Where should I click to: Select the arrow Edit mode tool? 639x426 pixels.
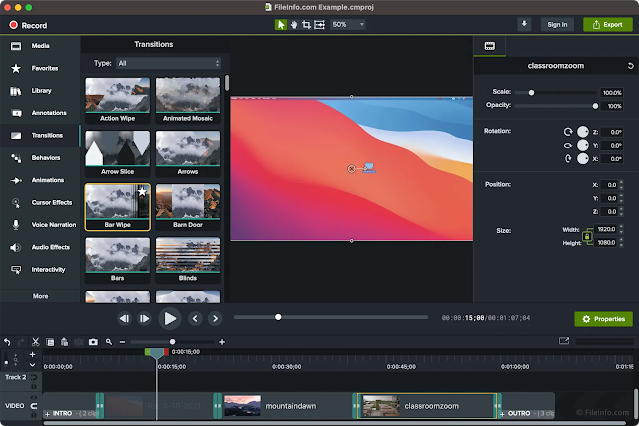pos(280,25)
